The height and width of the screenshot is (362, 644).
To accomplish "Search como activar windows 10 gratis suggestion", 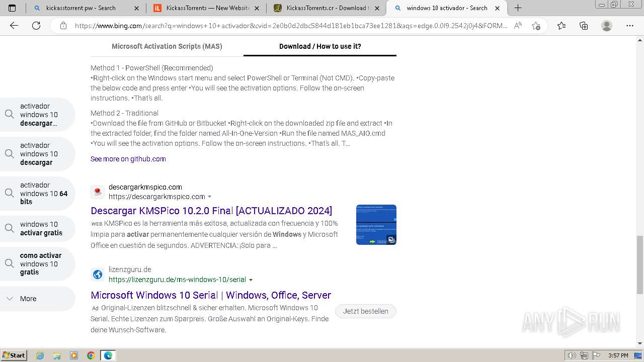I will pyautogui.click(x=38, y=264).
